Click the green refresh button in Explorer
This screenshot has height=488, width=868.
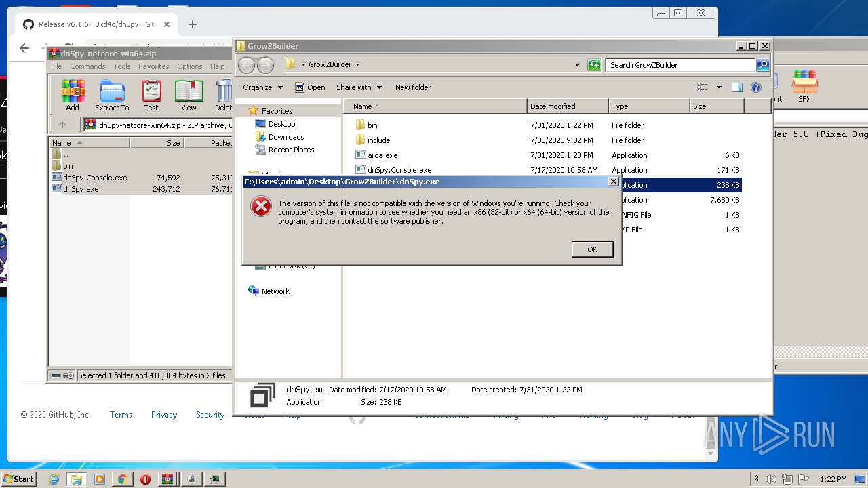tap(594, 65)
